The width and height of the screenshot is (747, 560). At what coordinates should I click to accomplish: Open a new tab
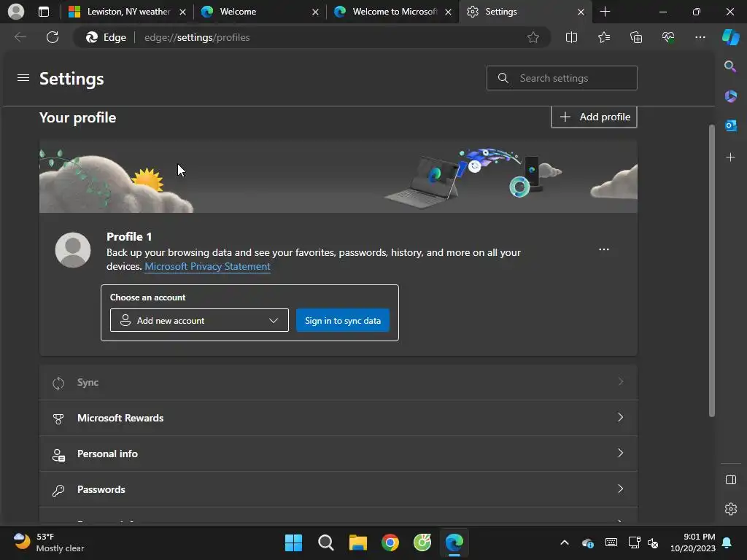pos(605,12)
